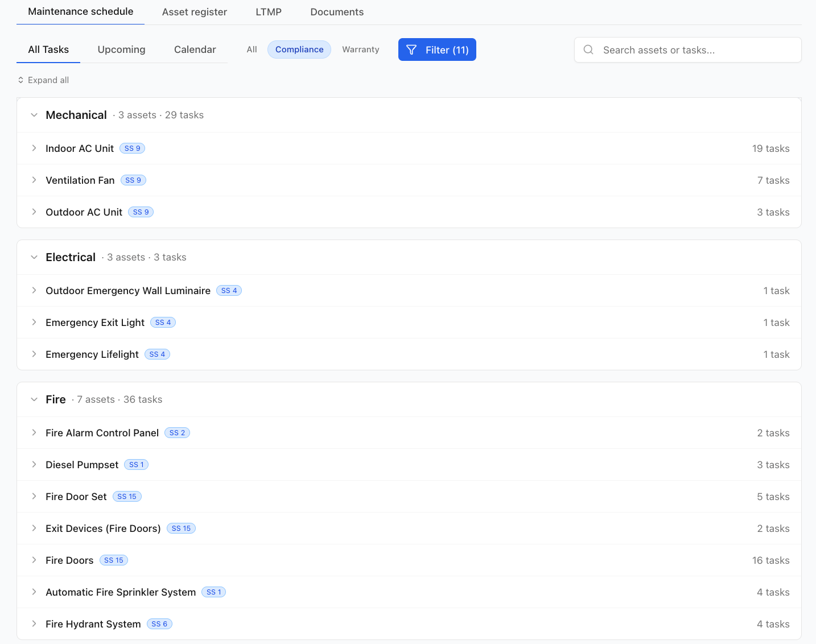Click the SS 9 badge on Indoor AC Unit
Image resolution: width=816 pixels, height=644 pixels.
[133, 148]
